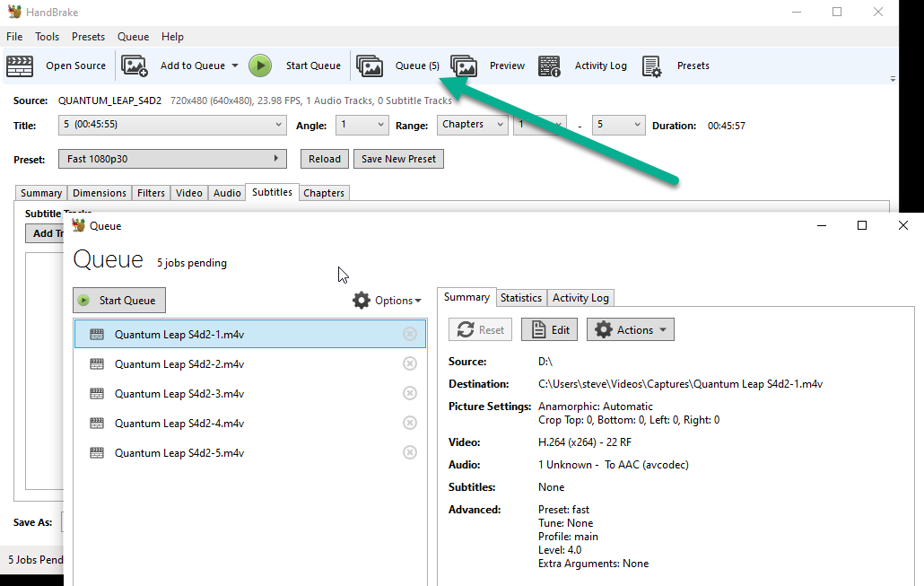Switch to the Statistics tab
This screenshot has width=924, height=586.
tap(521, 298)
